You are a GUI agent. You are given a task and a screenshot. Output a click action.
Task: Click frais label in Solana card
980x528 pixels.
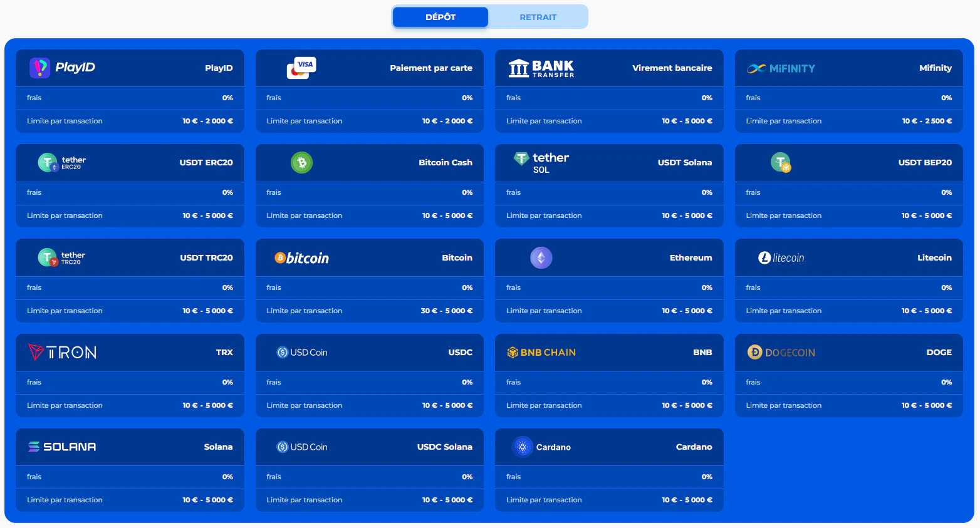34,477
